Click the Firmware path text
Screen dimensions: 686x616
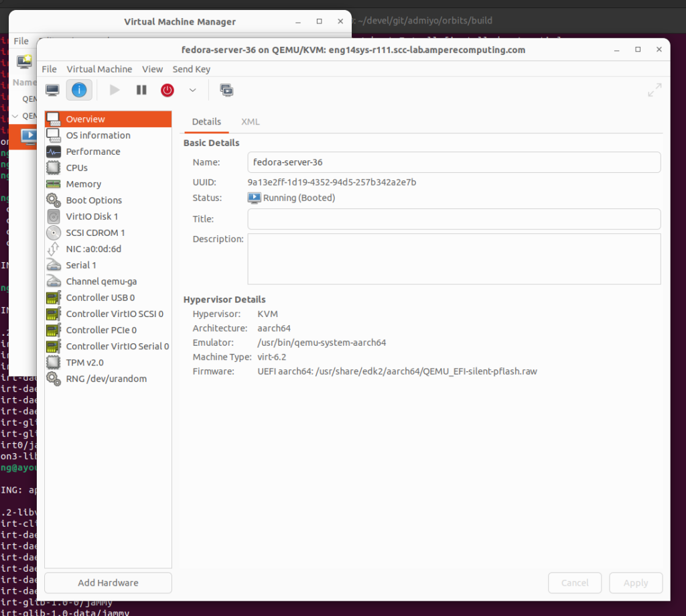click(397, 371)
